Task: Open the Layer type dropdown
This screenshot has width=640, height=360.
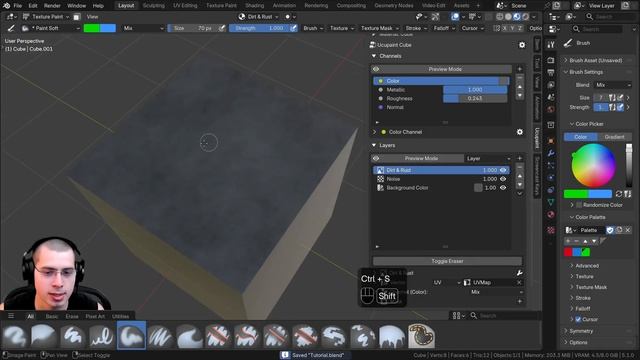Action: (488, 158)
